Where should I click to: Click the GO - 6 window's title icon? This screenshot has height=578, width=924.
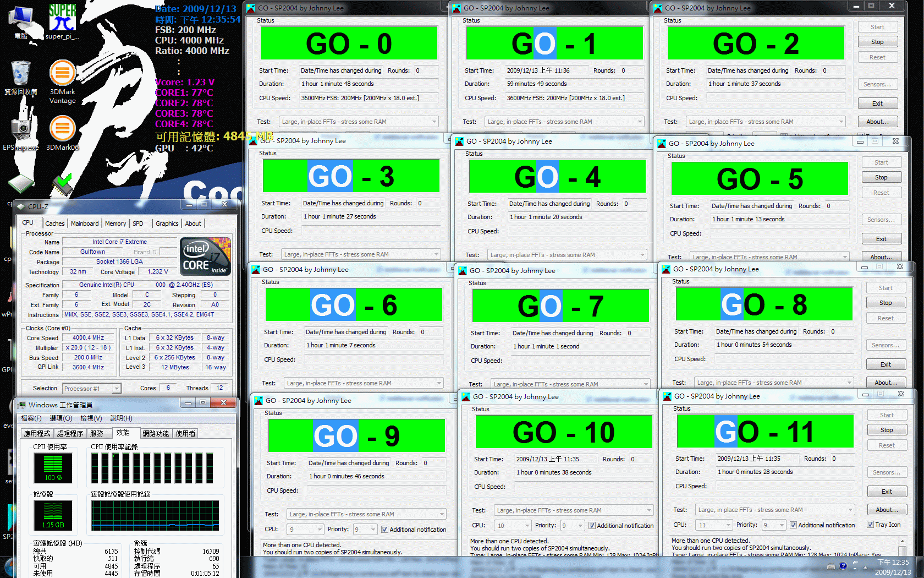pos(256,270)
